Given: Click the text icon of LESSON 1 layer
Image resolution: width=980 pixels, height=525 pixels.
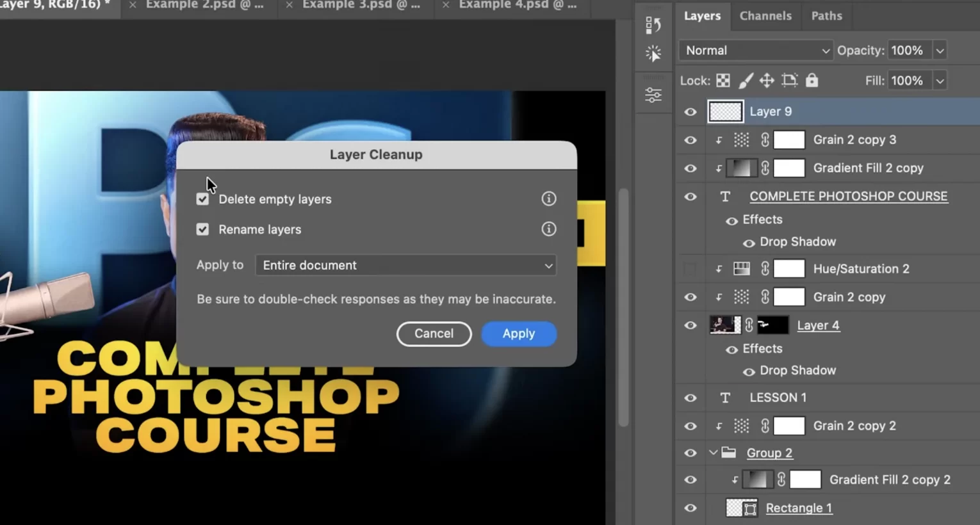Looking at the screenshot, I should [725, 398].
